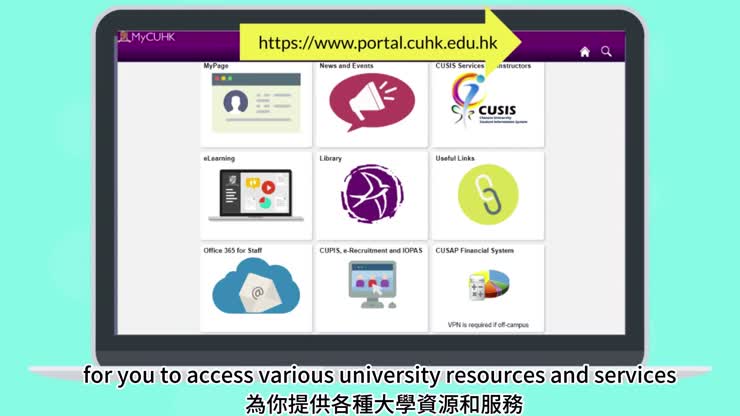The image size is (740, 416).
Task: Open search using the magnifier icon
Action: pos(606,52)
